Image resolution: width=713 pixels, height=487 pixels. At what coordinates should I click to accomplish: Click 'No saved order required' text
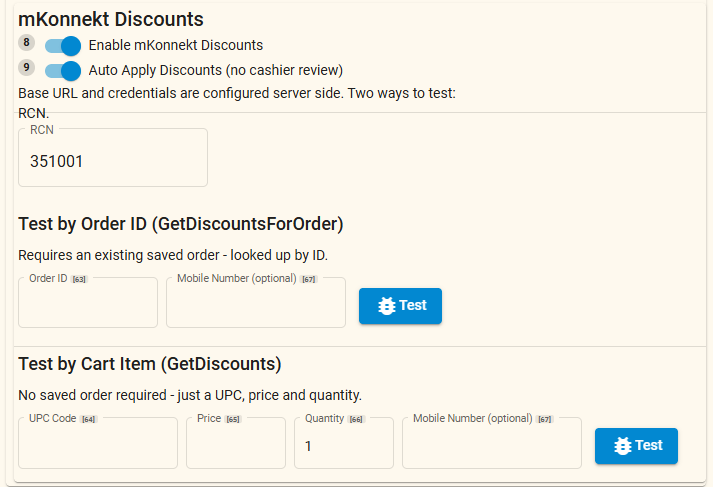[x=190, y=395]
